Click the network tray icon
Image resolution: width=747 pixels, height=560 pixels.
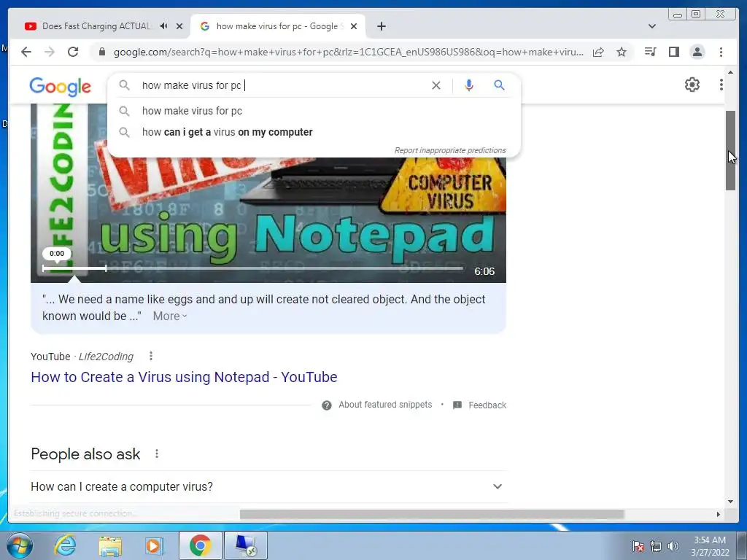coord(656,546)
